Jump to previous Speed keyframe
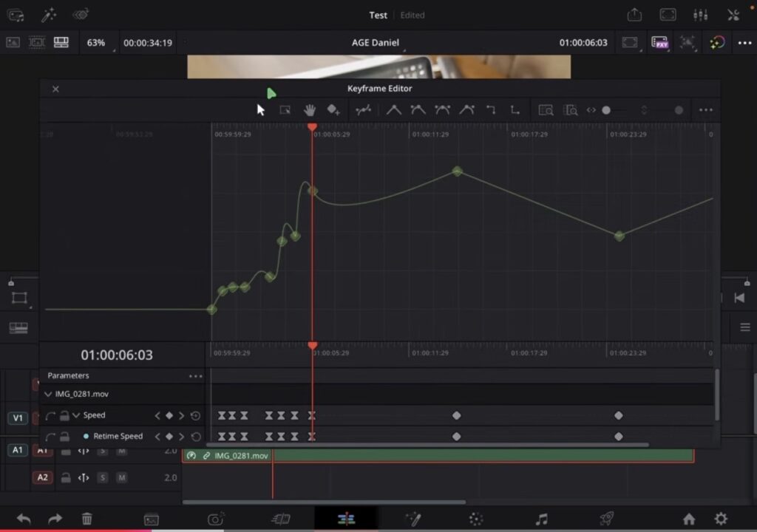Screen dimensions: 757x532 [x=157, y=415]
